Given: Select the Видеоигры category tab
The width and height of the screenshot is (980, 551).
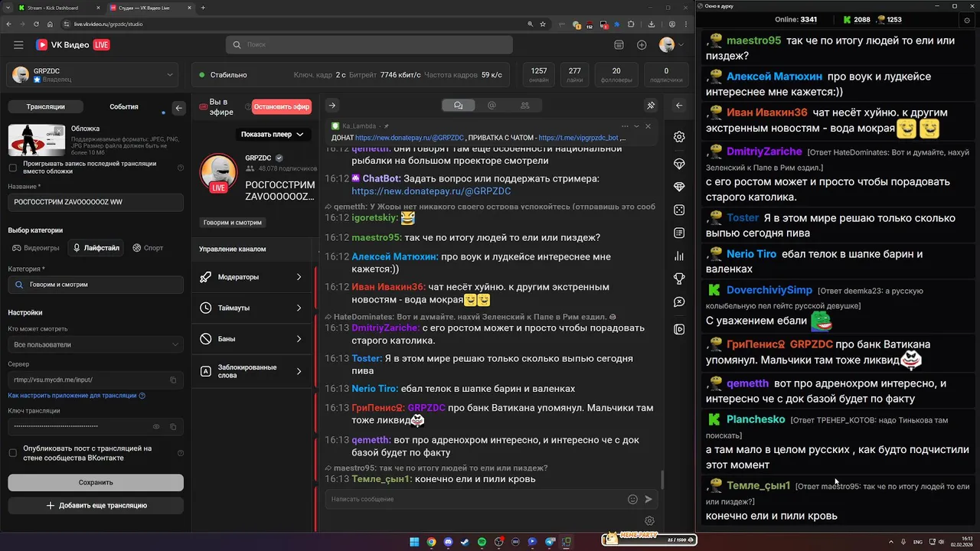Looking at the screenshot, I should click(x=35, y=248).
